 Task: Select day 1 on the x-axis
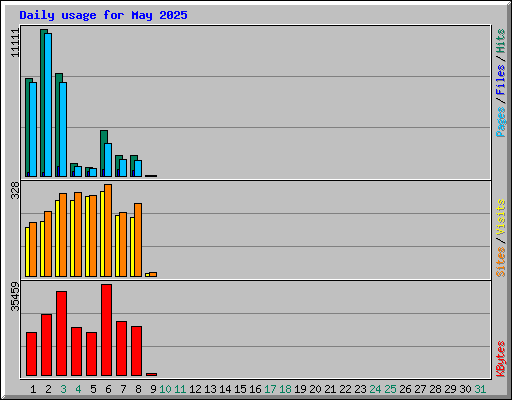(33, 389)
